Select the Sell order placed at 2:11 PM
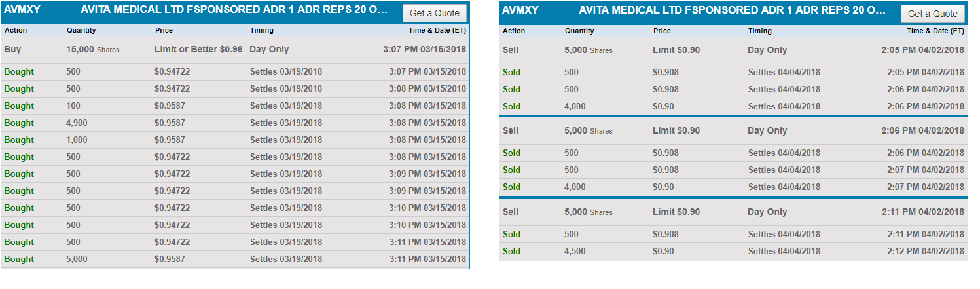Screen dimensions: 980x289 [x=733, y=212]
